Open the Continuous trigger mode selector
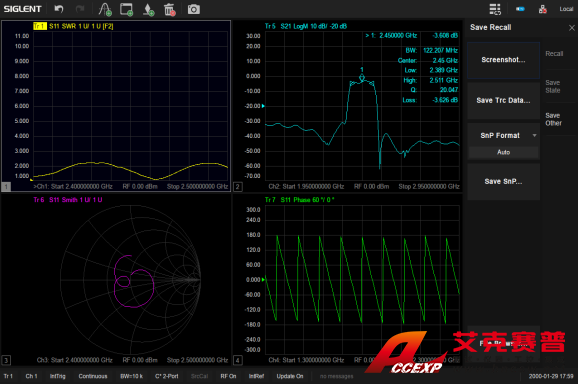This screenshot has width=578, height=384. click(x=93, y=376)
